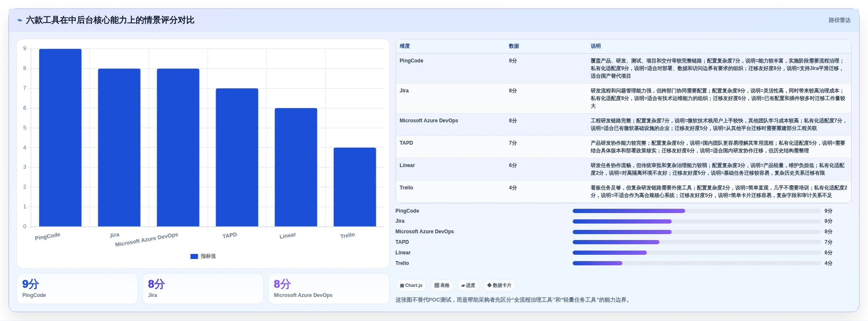Click the "说明" table column header
Image resolution: width=868 pixels, height=321 pixels.
click(596, 46)
